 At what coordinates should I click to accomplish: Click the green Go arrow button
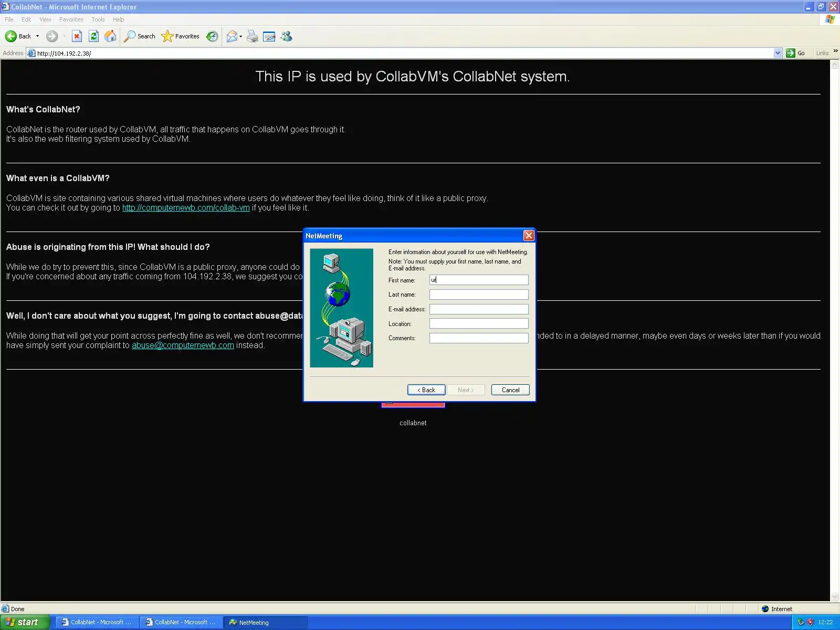pos(790,53)
